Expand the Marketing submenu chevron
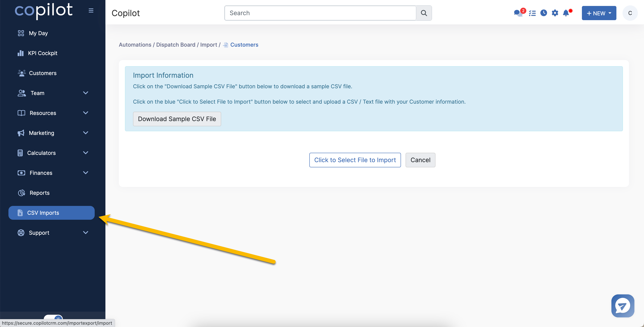 pos(85,133)
